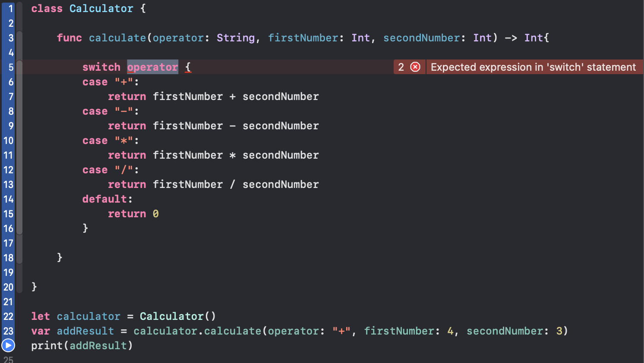The height and width of the screenshot is (363, 644).
Task: Select the highlighted operator keyword on line 5
Action: pos(152,67)
